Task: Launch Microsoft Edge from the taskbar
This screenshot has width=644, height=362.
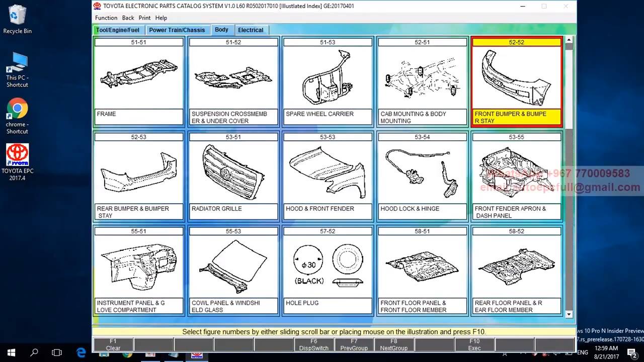Action: 82,353
